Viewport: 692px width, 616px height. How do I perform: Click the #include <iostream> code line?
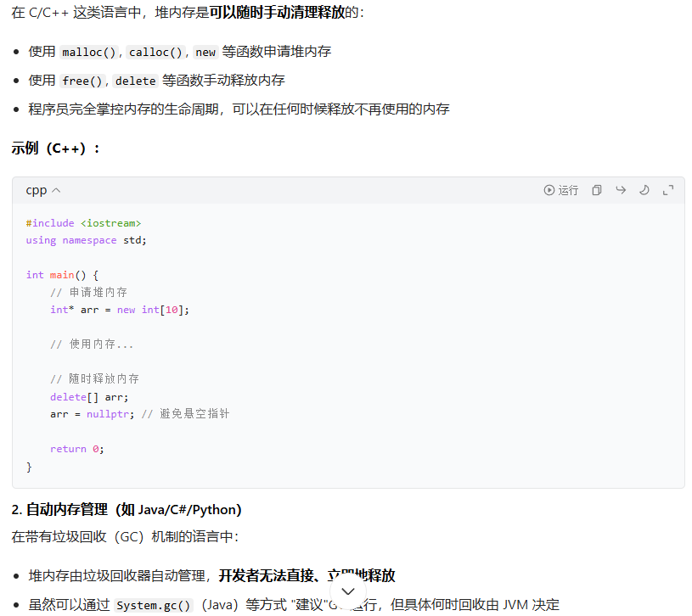coord(83,223)
